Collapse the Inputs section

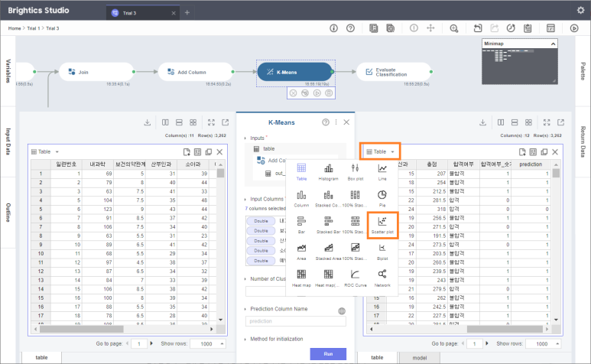click(x=245, y=138)
